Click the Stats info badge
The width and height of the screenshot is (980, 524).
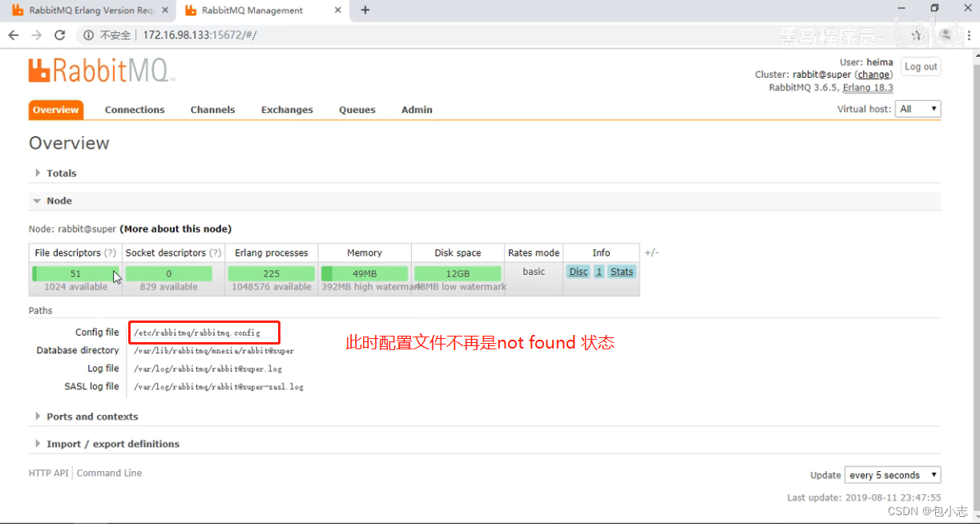[622, 272]
